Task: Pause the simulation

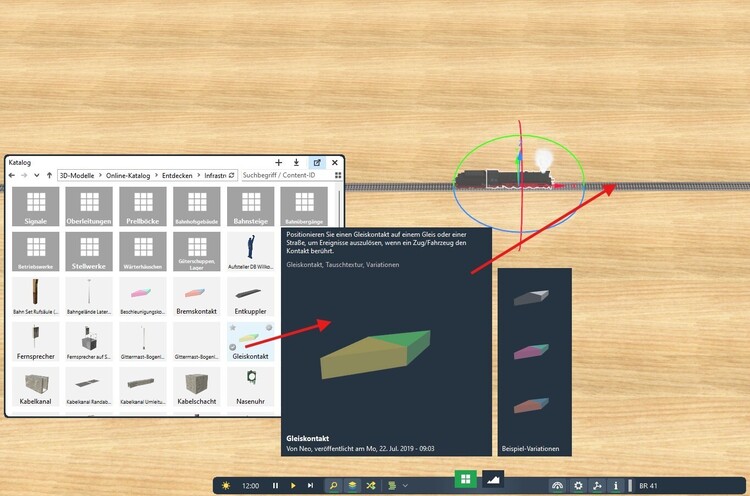Action: click(275, 485)
